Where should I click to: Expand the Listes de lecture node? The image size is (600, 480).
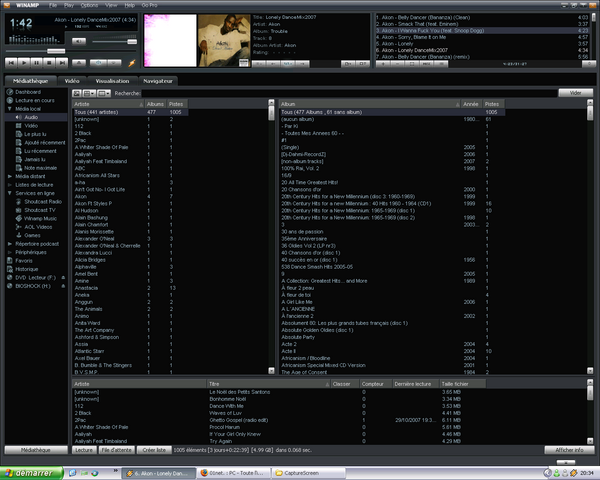pos(10,185)
